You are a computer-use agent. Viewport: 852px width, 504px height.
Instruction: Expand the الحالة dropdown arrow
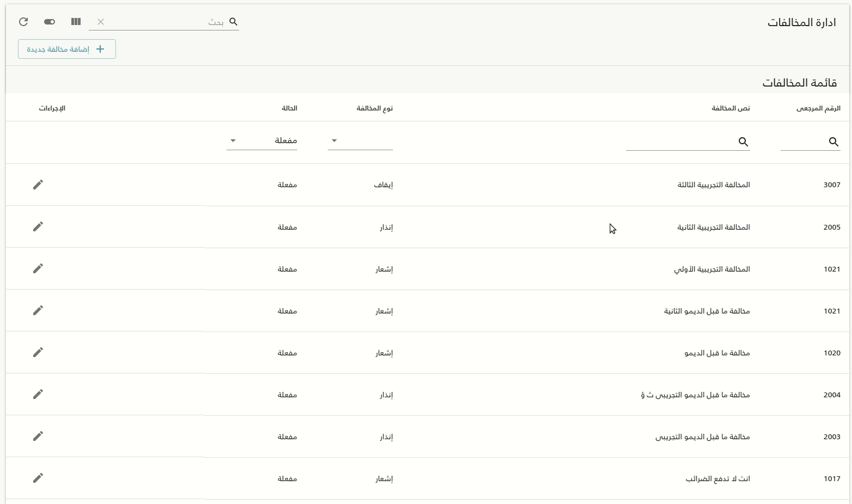click(233, 140)
